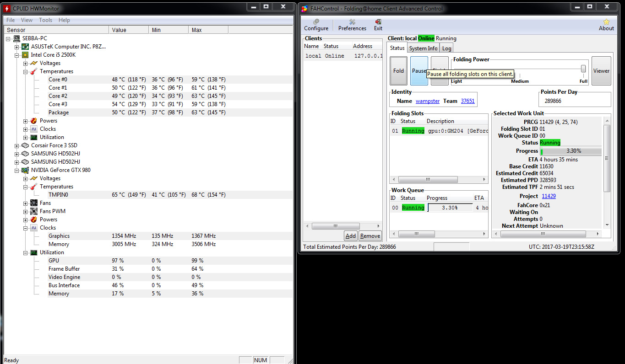
Task: Click the FAHControl title bar app icon
Action: click(x=305, y=8)
